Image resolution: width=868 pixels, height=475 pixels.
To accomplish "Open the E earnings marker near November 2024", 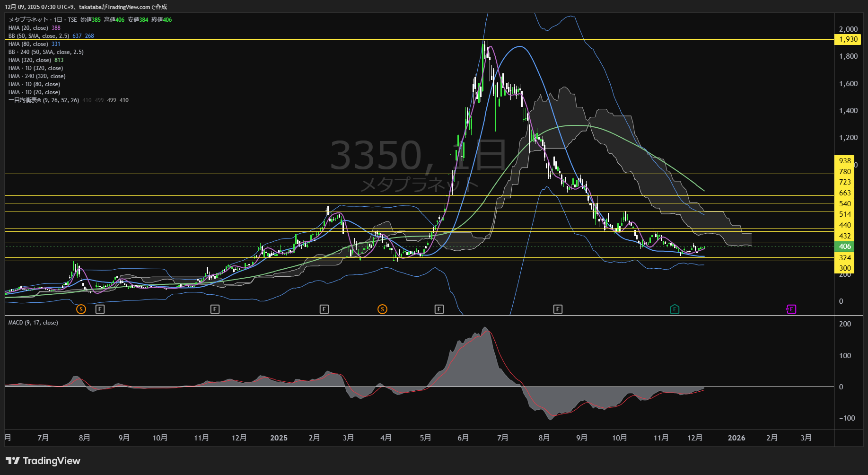I will click(215, 309).
